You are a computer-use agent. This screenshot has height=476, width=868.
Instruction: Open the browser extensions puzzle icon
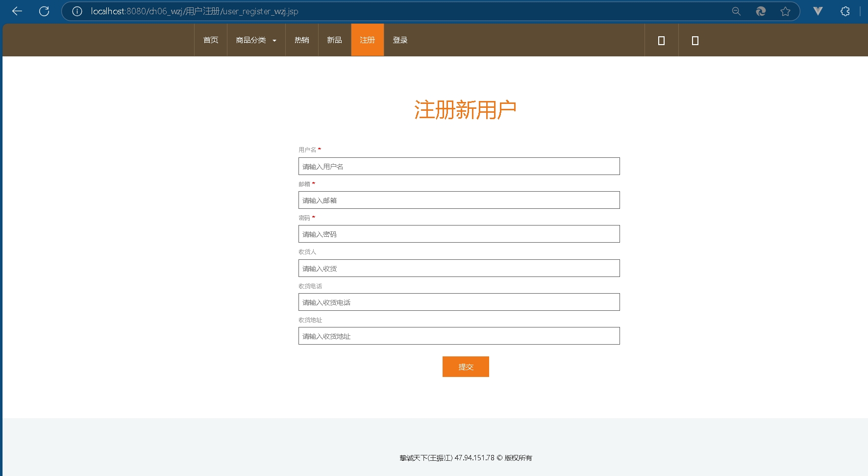[845, 11]
